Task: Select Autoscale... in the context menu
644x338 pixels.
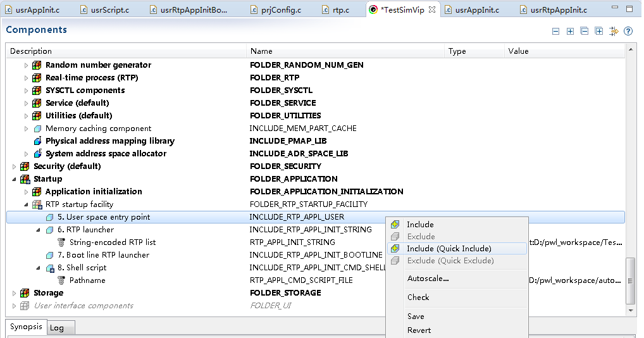Action: pyautogui.click(x=428, y=279)
